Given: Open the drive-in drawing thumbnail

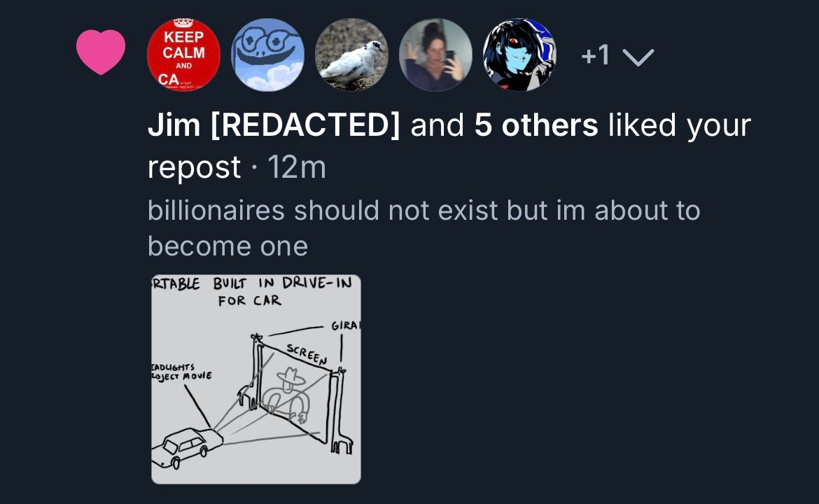Looking at the screenshot, I should tap(256, 379).
